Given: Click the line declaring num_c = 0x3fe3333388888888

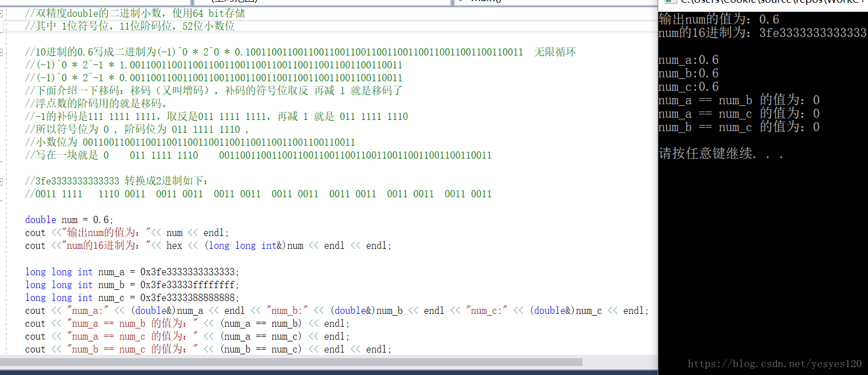Looking at the screenshot, I should point(132,298).
